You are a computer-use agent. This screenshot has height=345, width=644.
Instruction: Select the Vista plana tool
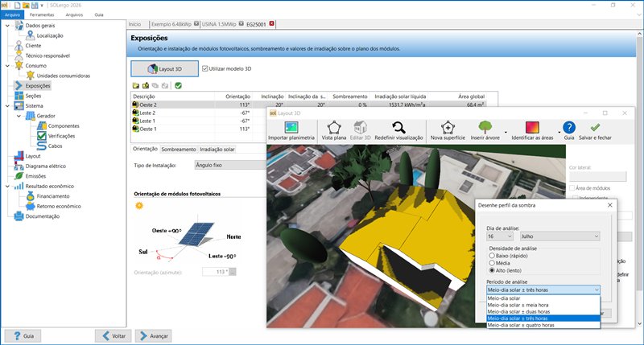click(x=332, y=127)
